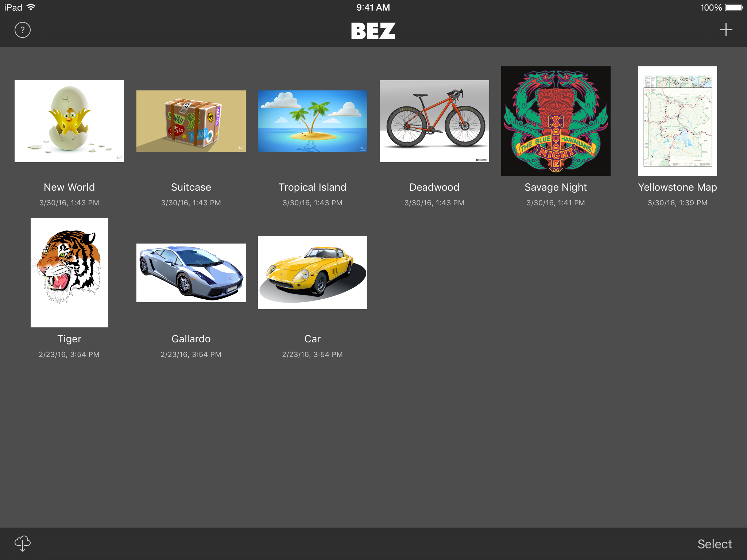Click the Tropical Island title label
Screen dimensions: 747x560
point(313,187)
